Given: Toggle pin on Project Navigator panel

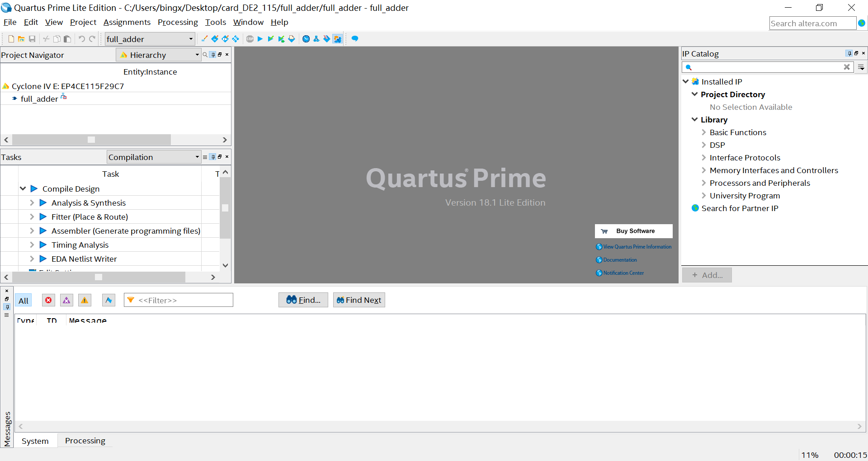Looking at the screenshot, I should pos(213,55).
